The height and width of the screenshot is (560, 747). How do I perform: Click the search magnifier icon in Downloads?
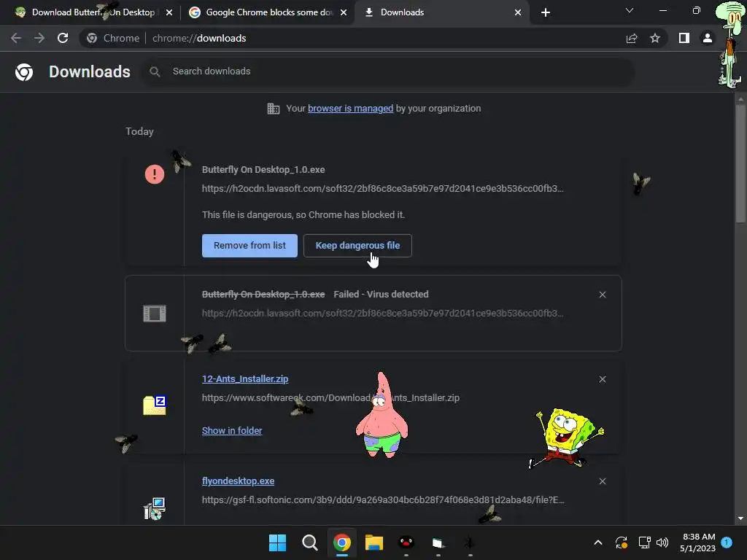point(155,72)
